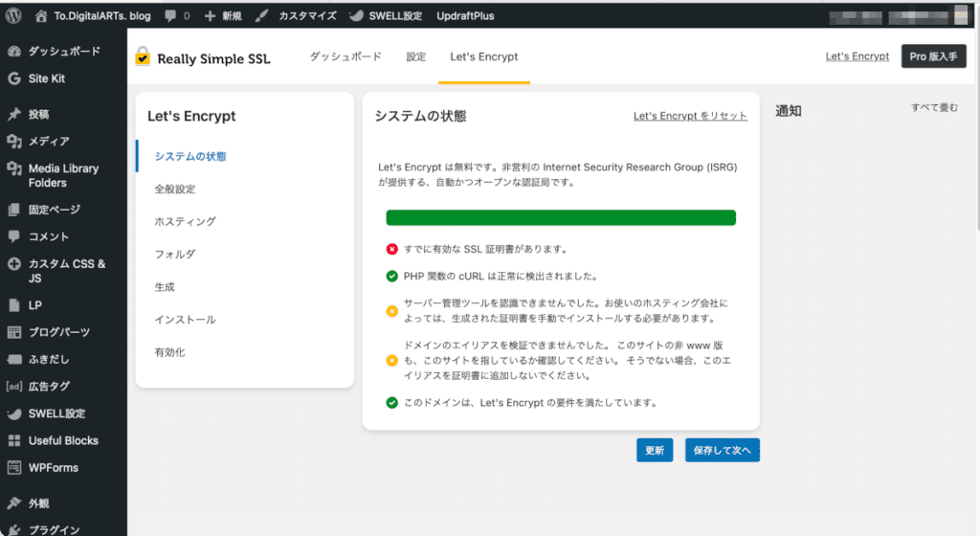
Task: Select 有効化 step in left panel
Action: (170, 352)
